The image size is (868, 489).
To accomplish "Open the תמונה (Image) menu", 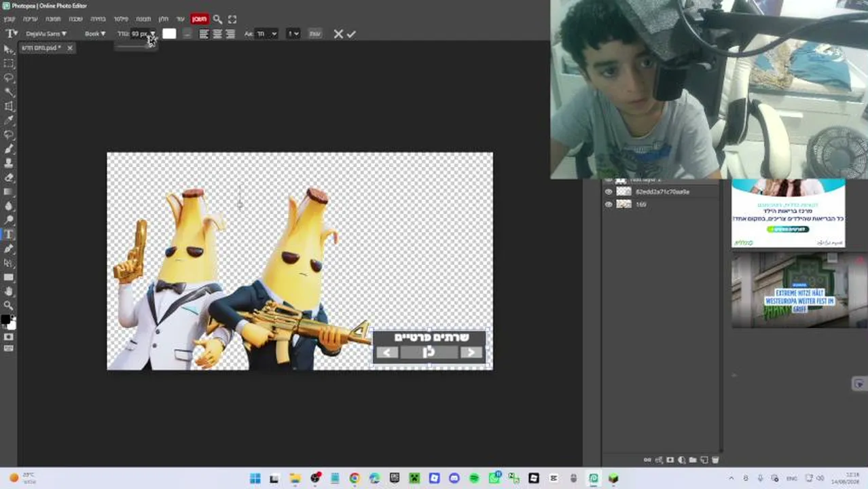I will pyautogui.click(x=53, y=19).
